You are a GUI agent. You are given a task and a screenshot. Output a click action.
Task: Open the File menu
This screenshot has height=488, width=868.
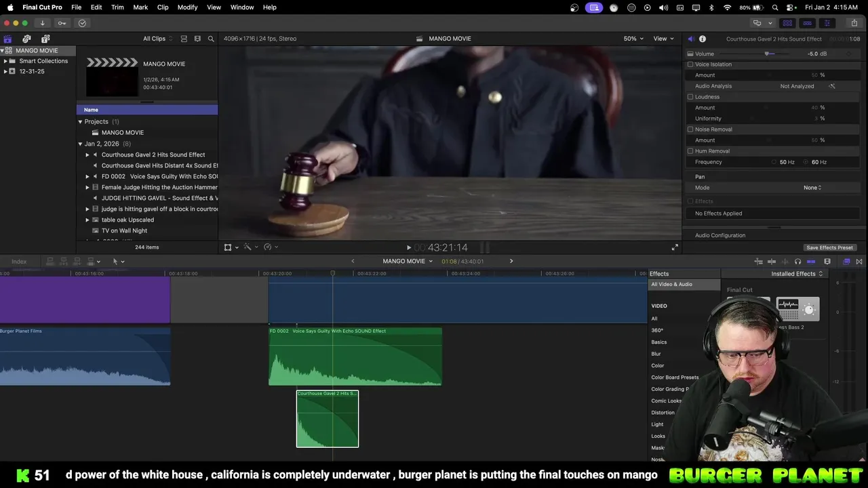77,7
